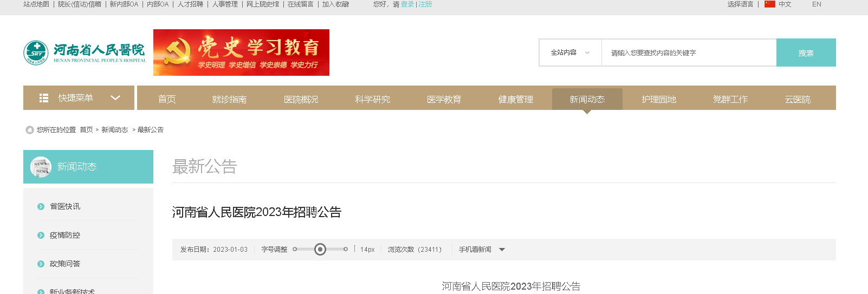The image size is (868, 294).
Task: Click the Party history education banner
Action: tap(241, 53)
